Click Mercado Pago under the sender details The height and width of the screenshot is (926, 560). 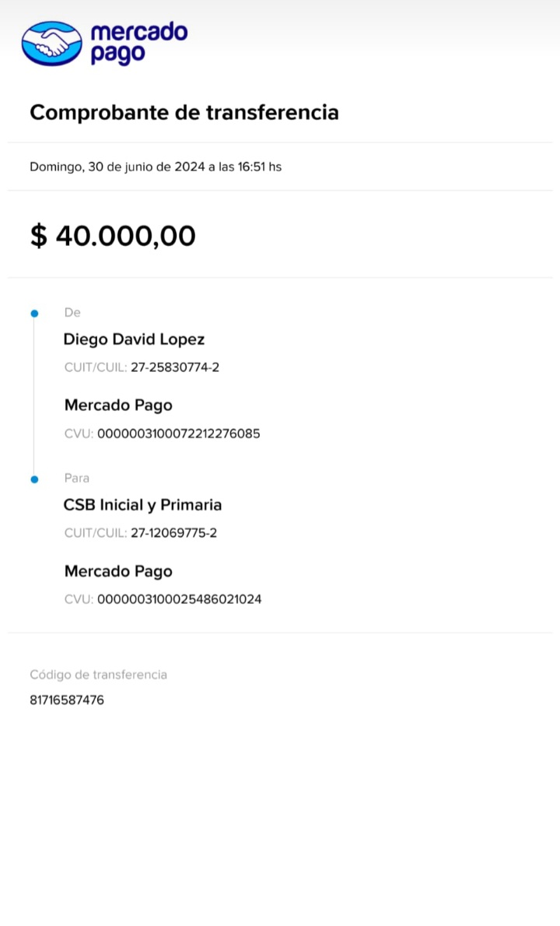point(118,405)
